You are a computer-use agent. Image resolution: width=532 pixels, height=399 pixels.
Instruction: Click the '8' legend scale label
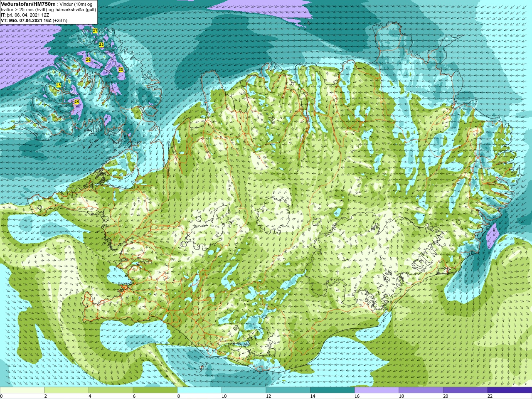coord(178,396)
